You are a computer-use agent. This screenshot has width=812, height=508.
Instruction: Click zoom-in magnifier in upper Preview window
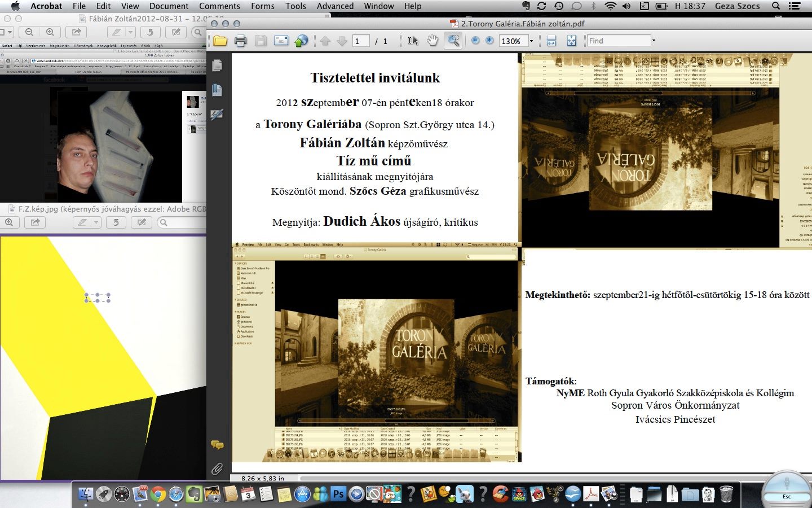[x=50, y=32]
